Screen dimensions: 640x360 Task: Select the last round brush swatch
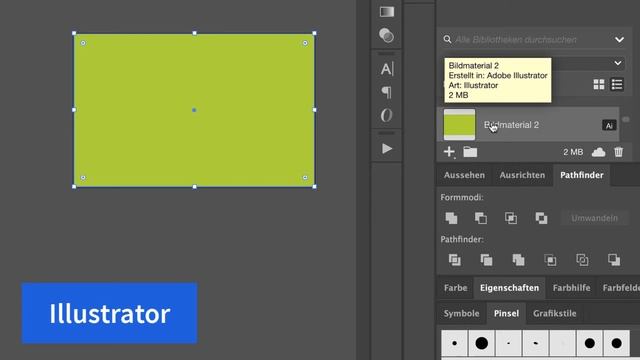616,343
